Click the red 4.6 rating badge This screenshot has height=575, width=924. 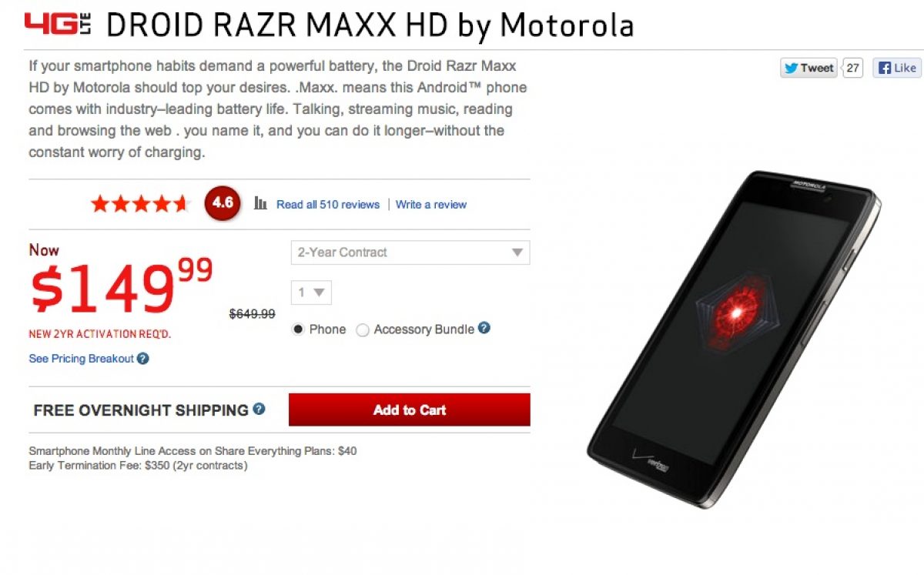tap(223, 203)
